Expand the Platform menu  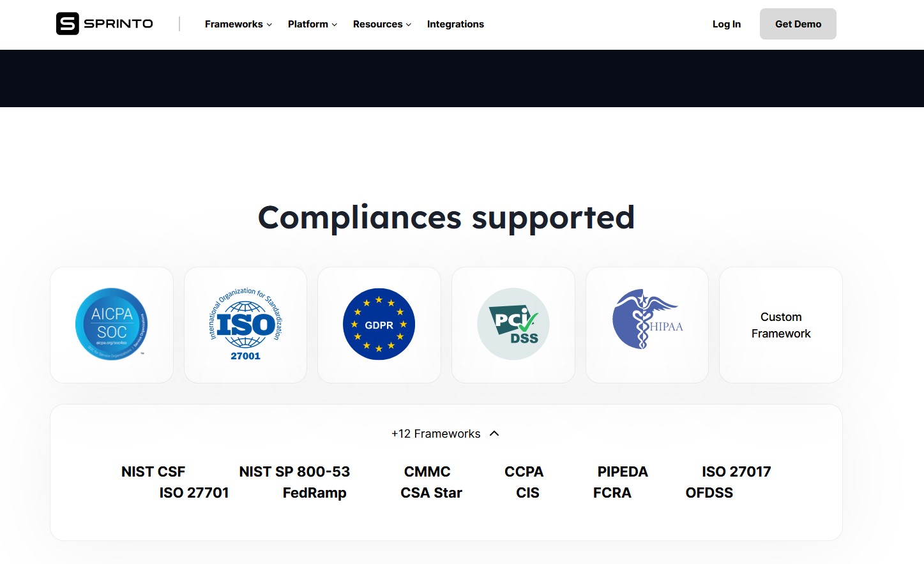tap(312, 24)
